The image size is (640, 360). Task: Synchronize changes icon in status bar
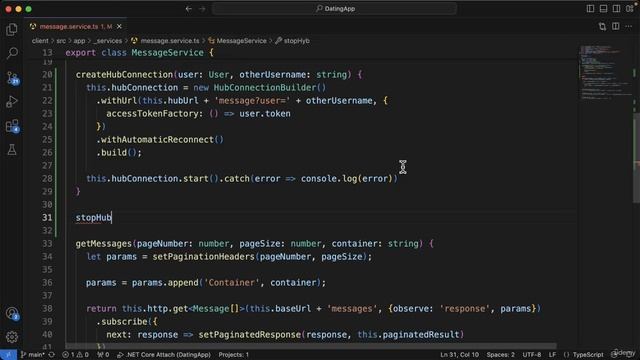[52, 355]
